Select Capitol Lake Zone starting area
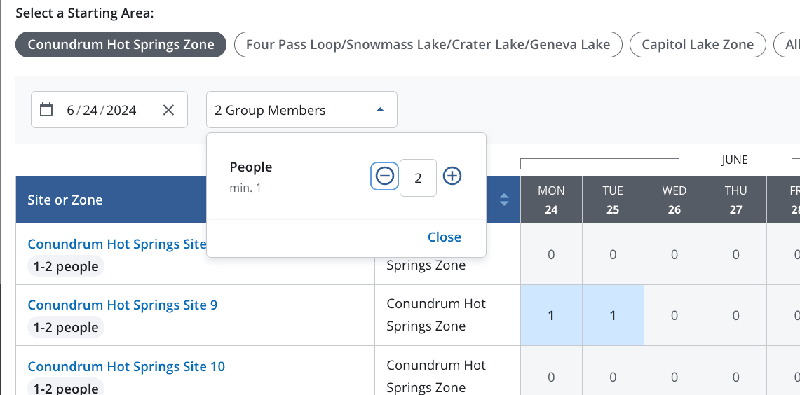Viewport: 800px width, 395px height. [x=697, y=44]
